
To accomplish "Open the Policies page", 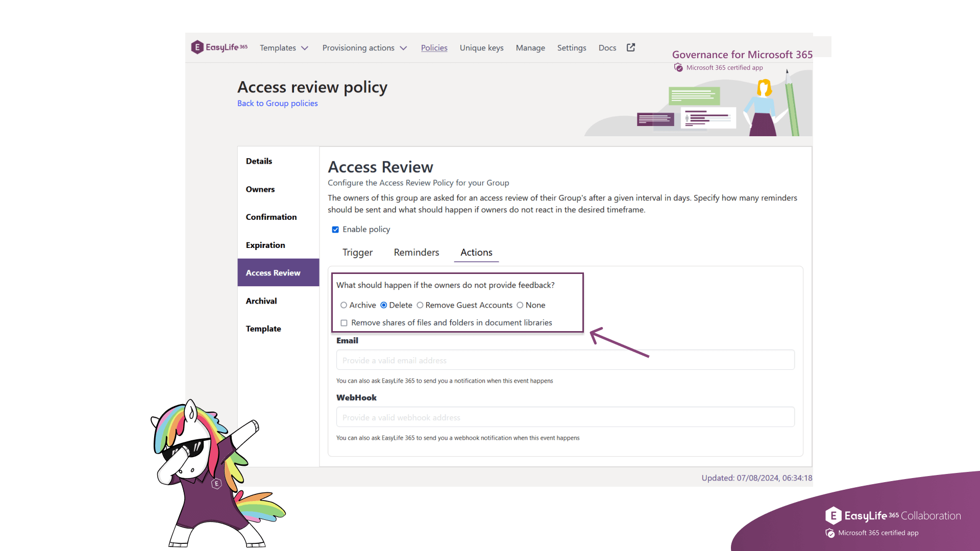I will (434, 47).
